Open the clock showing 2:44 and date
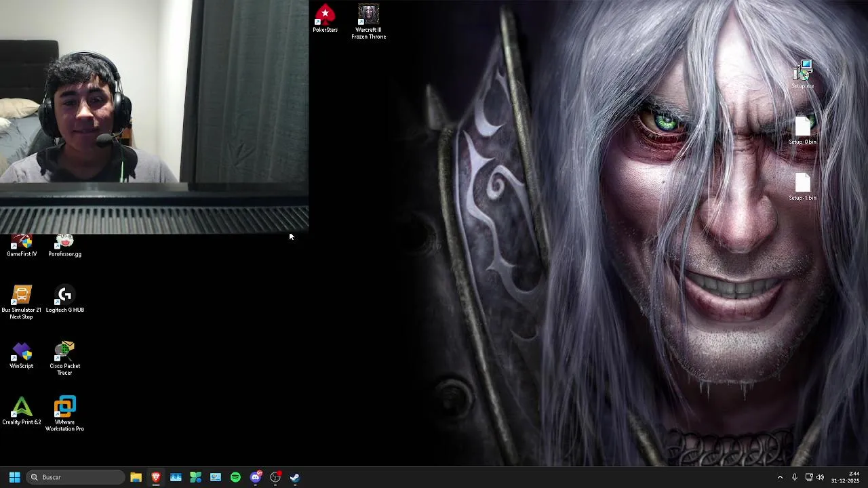This screenshot has width=868, height=488. tap(845, 477)
